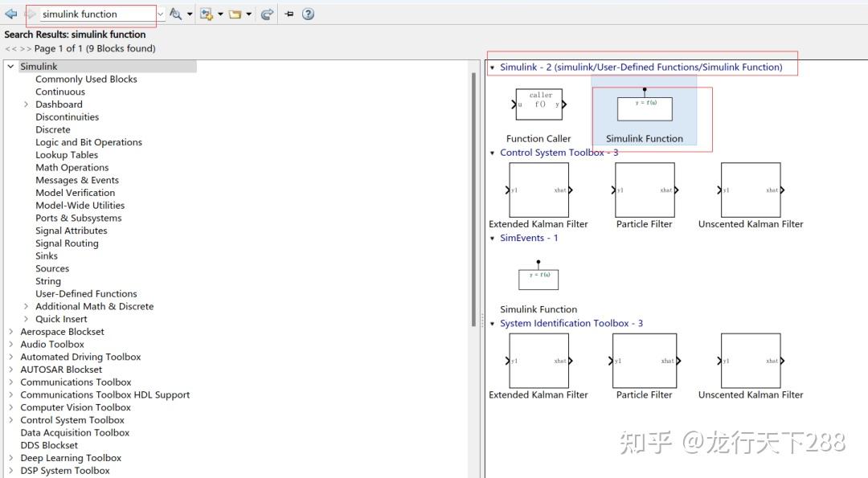
Task: Select Data Acquisition Toolbox entry
Action: coord(75,433)
